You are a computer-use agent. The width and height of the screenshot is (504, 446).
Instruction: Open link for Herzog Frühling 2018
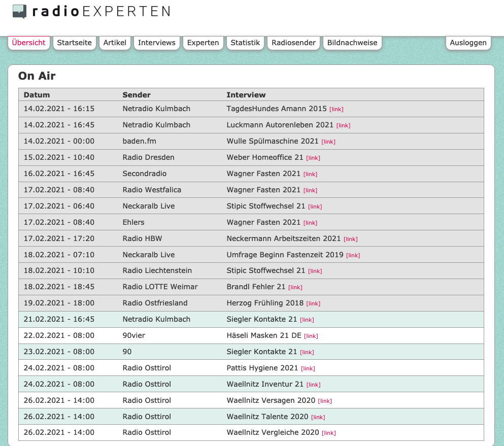(x=313, y=303)
